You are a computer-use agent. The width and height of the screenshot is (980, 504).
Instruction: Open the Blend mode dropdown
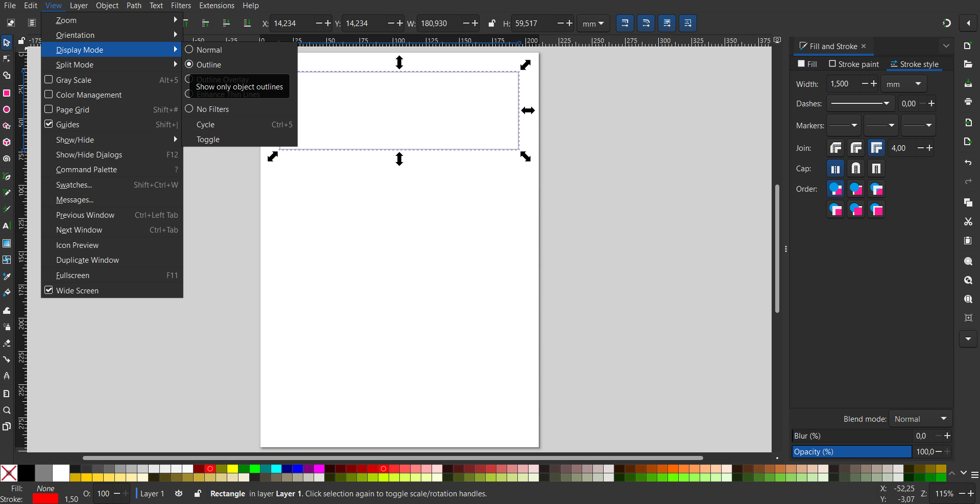click(920, 419)
